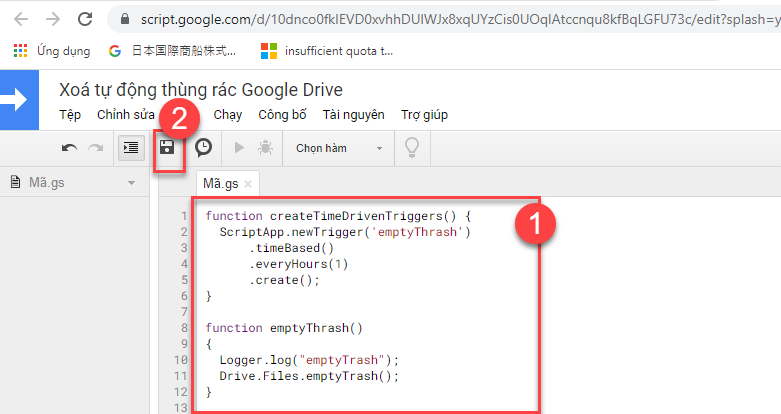Toggle the indent formatting icon

tap(131, 148)
